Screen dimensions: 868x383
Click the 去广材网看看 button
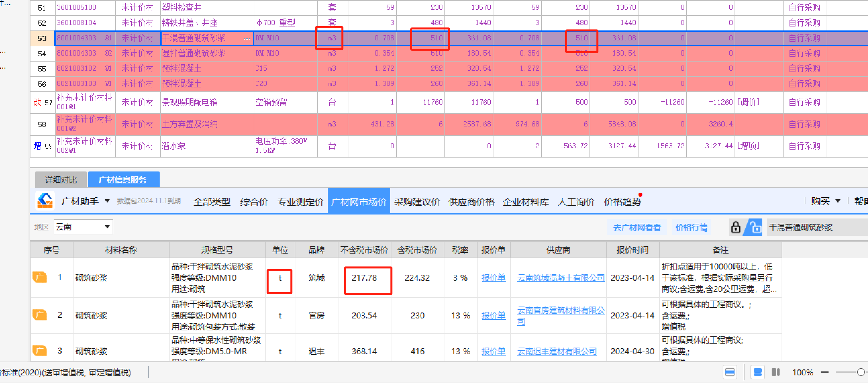click(x=637, y=227)
